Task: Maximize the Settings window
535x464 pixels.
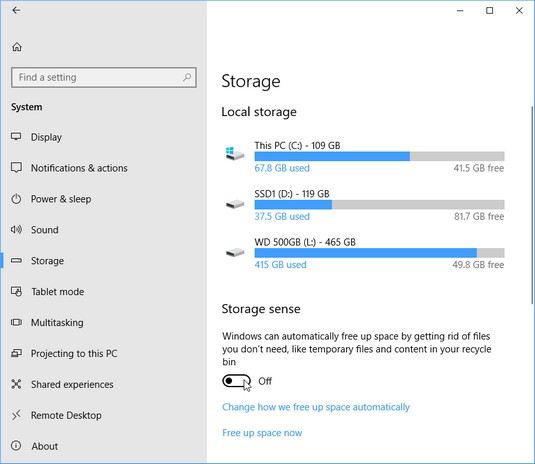Action: pyautogui.click(x=490, y=11)
